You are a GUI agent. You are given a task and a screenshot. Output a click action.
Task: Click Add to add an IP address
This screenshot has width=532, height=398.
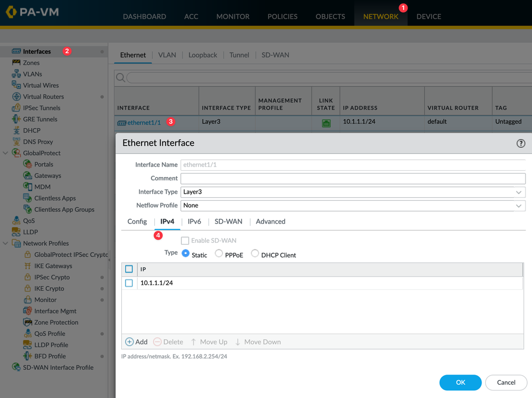[x=136, y=342]
